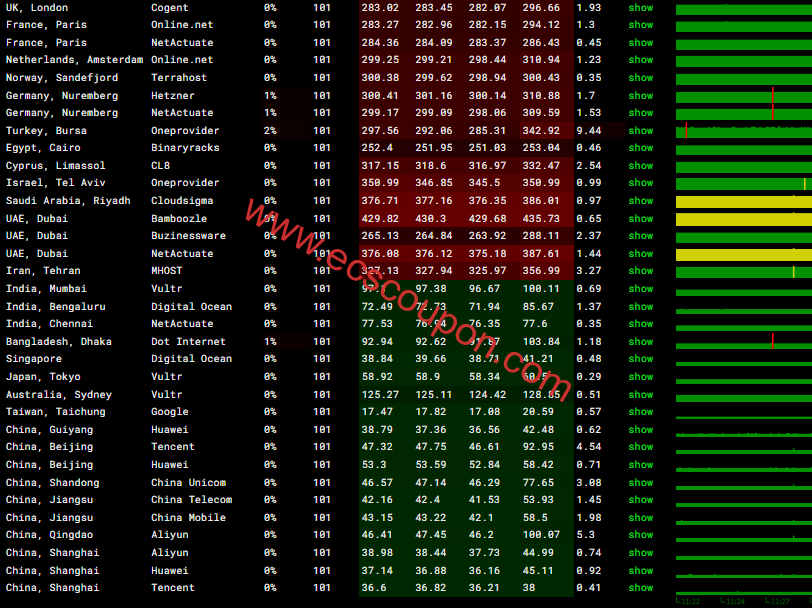Click 'show' for China, Guiyang Huawei
This screenshot has width=812, height=608.
coord(641,430)
